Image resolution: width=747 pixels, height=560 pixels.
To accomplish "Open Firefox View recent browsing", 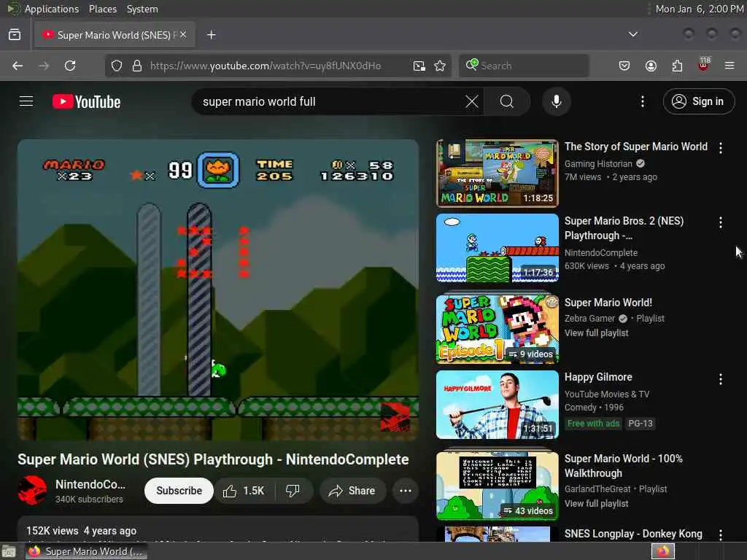I will pyautogui.click(x=15, y=34).
